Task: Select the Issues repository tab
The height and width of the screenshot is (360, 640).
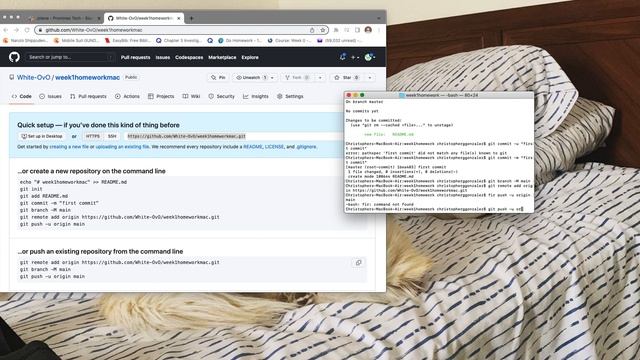Action: pyautogui.click(x=50, y=96)
